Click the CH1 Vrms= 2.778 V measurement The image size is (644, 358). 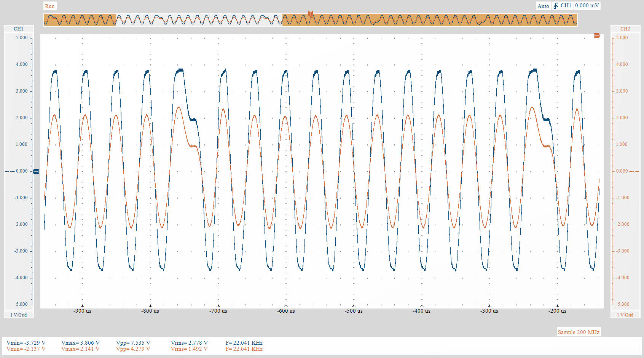(x=189, y=343)
